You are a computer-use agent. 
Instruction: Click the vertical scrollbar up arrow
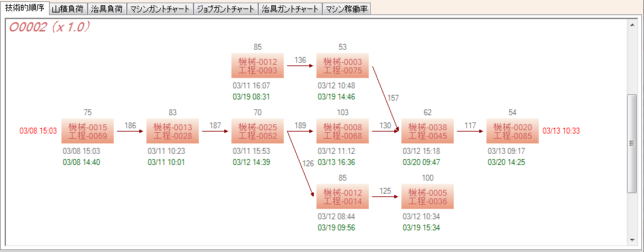(632, 25)
